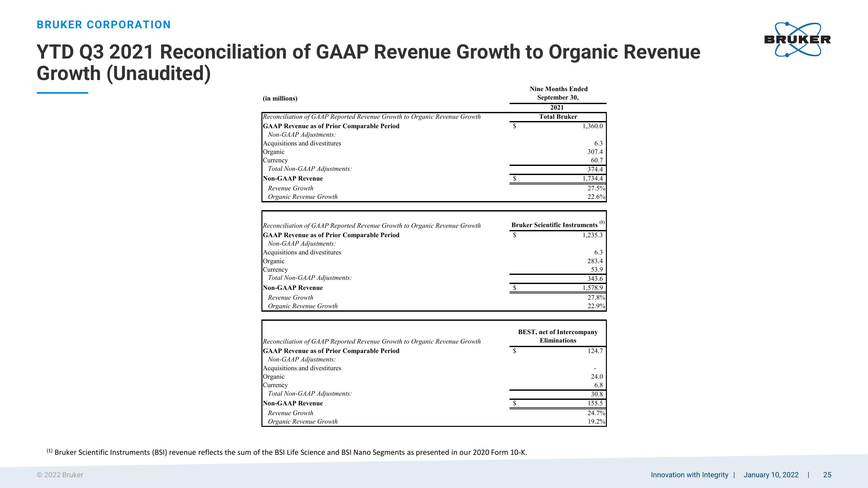Click the Non-GAAP Revenue value 1,734.4
The width and height of the screenshot is (868, 488).
[x=593, y=179]
